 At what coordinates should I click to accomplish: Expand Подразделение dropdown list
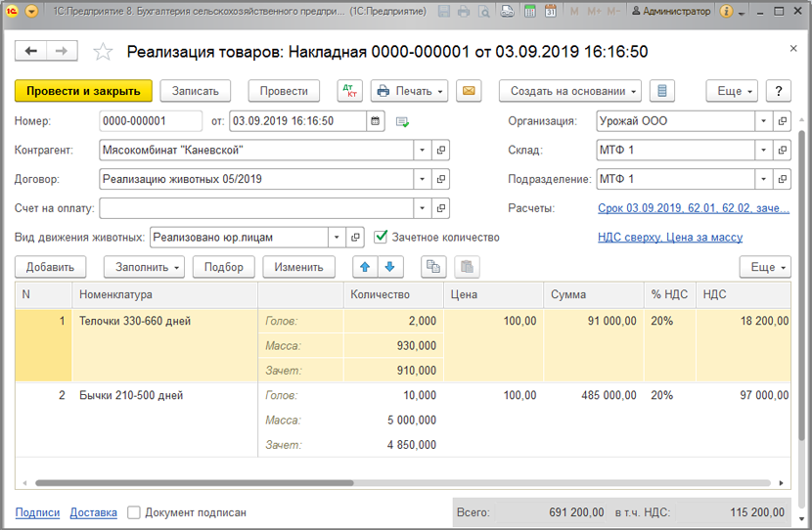(x=763, y=179)
